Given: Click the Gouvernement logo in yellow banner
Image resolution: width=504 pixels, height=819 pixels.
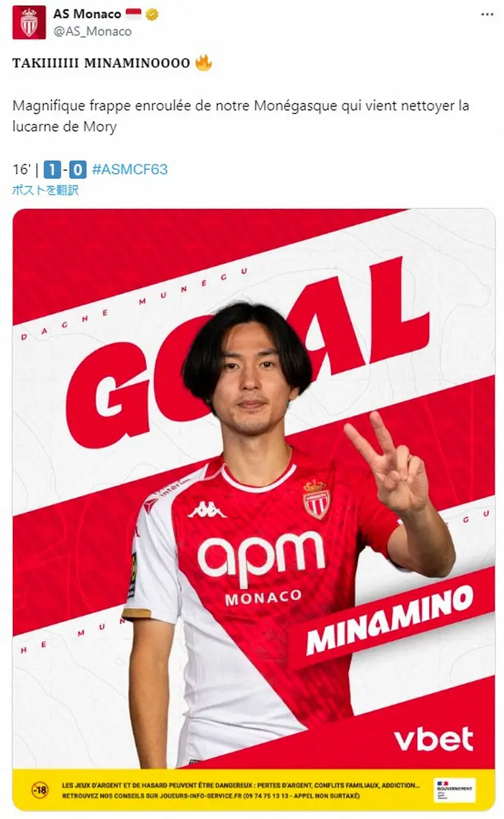Looking at the screenshot, I should coord(454,790).
